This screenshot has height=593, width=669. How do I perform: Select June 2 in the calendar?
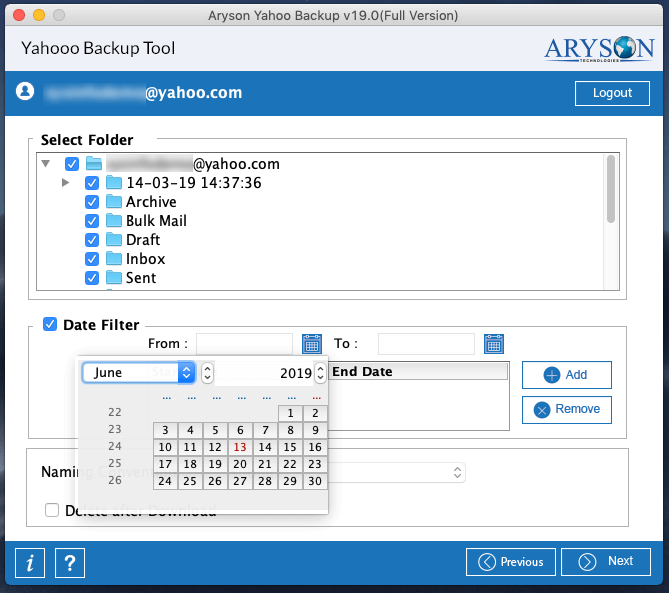point(315,413)
